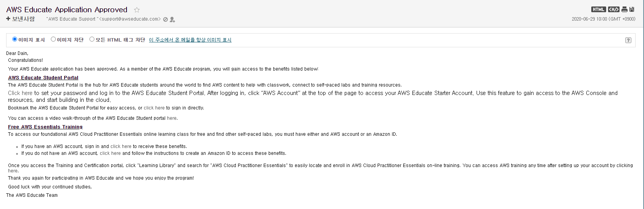Click 'Click here' to set your password

coord(20,93)
